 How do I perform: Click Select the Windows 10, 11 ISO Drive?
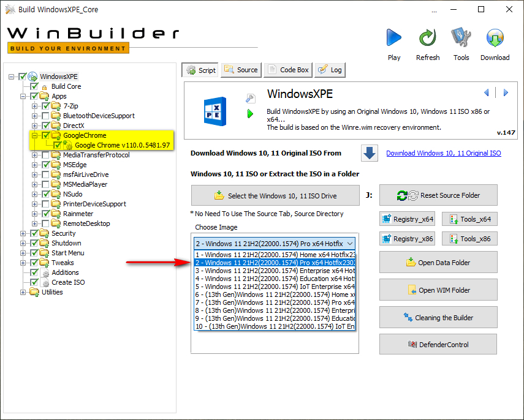coord(275,195)
